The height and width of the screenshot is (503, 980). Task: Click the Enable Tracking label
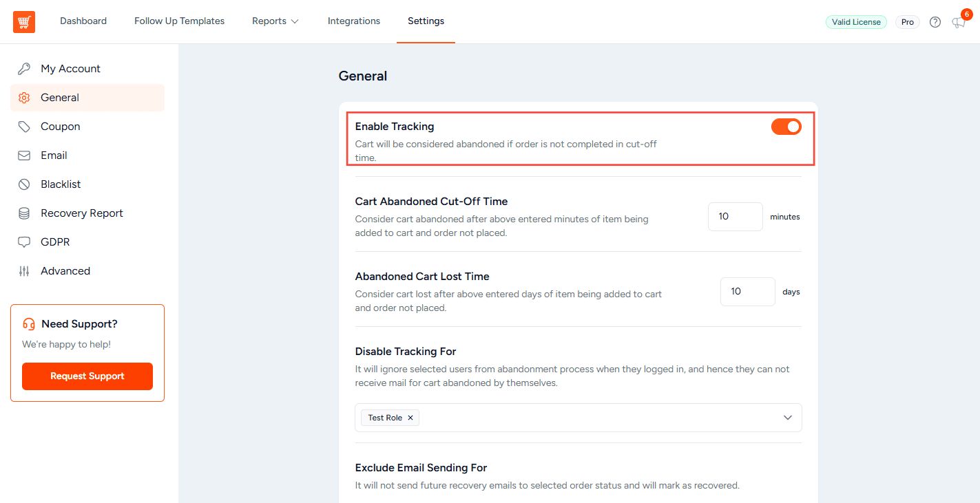click(x=395, y=127)
